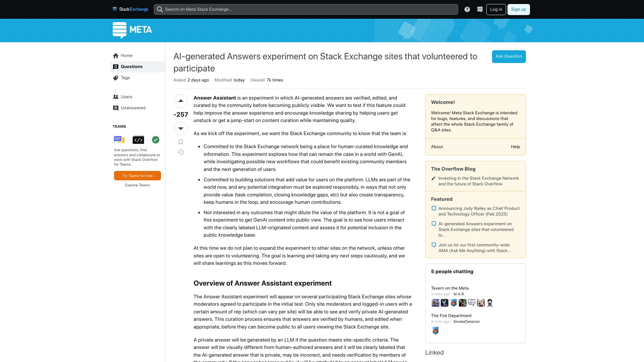
Task: View Unanswered questions from sidebar
Action: pos(138,108)
